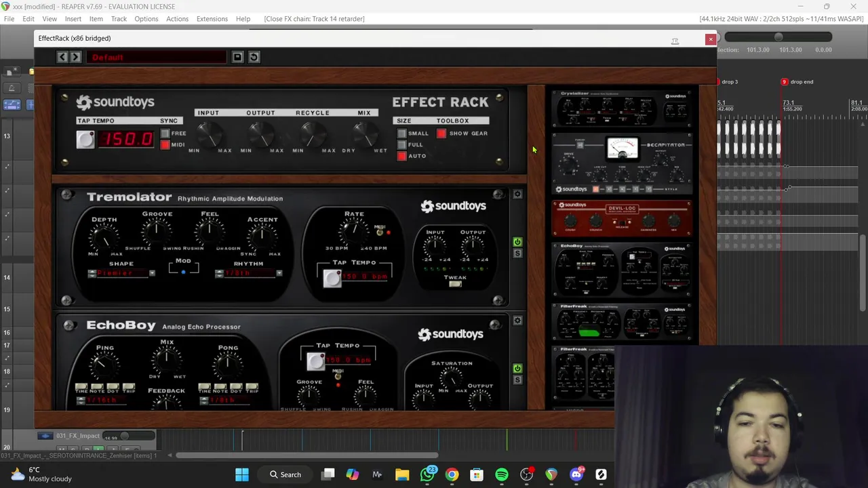The height and width of the screenshot is (488, 868).
Task: Tap the Tremolator tap tempo pad
Action: pos(332,278)
